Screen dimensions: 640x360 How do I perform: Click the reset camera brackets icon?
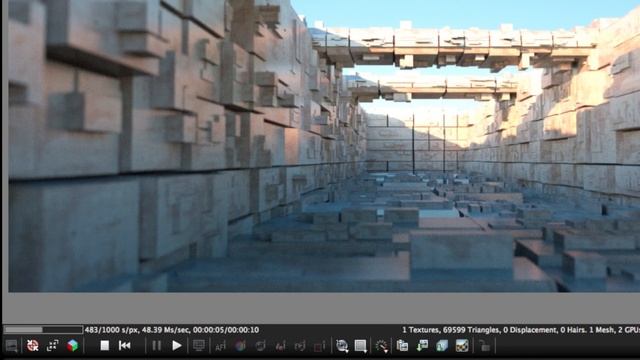[52, 346]
